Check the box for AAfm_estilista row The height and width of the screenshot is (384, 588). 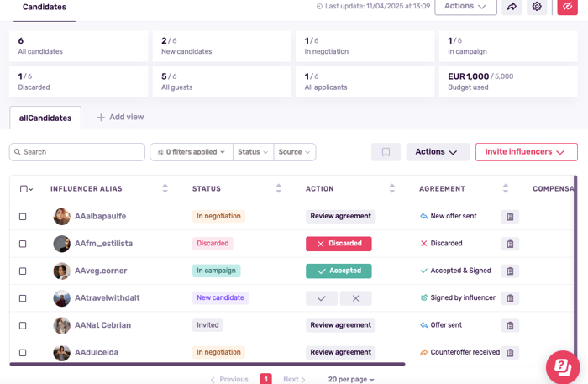pyautogui.click(x=23, y=244)
